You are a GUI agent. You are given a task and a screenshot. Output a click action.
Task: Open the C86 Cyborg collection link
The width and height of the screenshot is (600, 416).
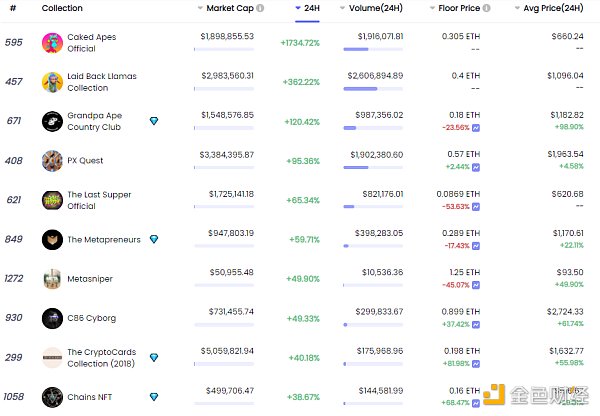pyautogui.click(x=91, y=318)
